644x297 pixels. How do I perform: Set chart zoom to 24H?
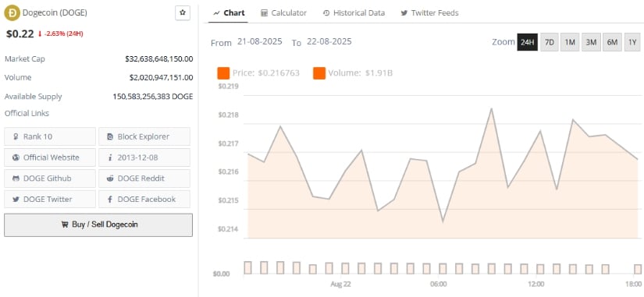click(528, 42)
